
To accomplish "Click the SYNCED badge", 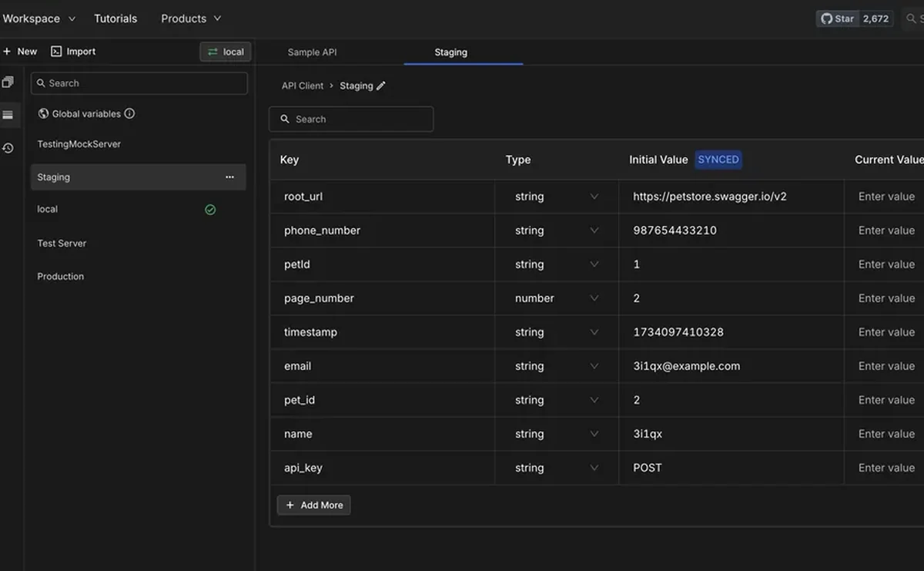I will click(x=718, y=160).
